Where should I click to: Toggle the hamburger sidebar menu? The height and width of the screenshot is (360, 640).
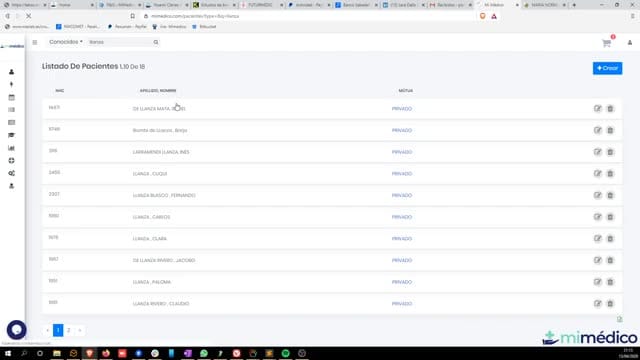[x=35, y=42]
